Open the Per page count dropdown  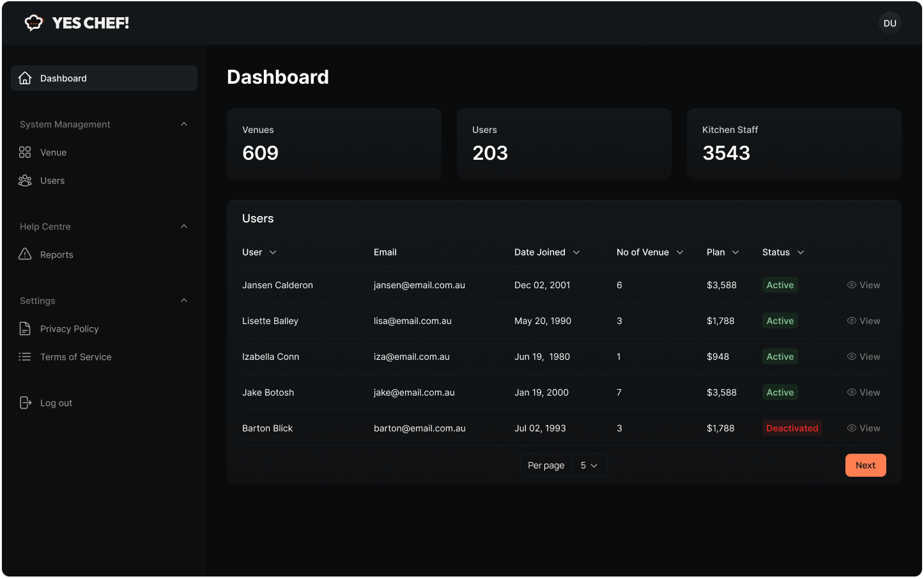(x=589, y=465)
